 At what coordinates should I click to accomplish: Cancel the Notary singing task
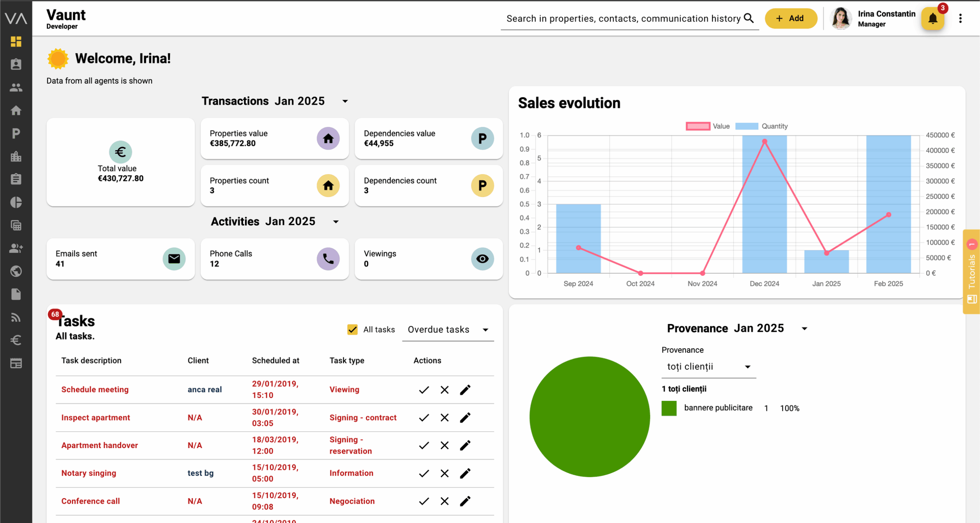click(x=444, y=474)
